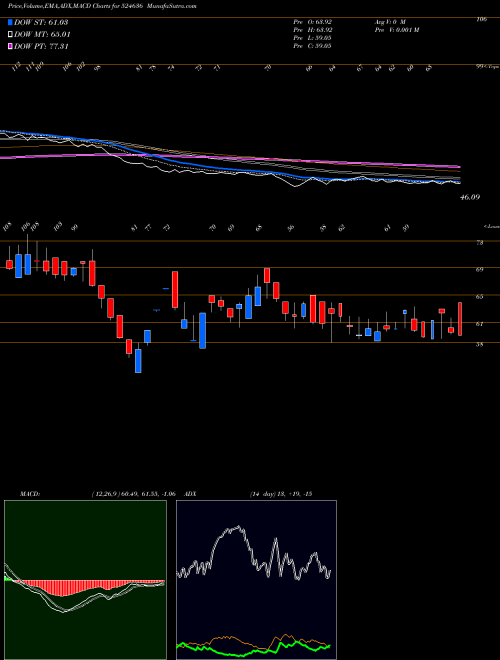Click the previous high value 'Pre H: 63.92'
Viewport: 500px width, 660px height.
[313, 30]
